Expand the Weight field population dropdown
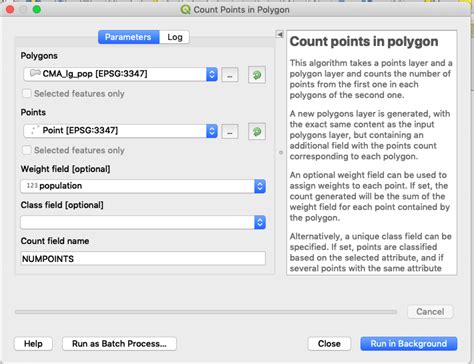Screen dimensions: 474x364 (143, 186)
